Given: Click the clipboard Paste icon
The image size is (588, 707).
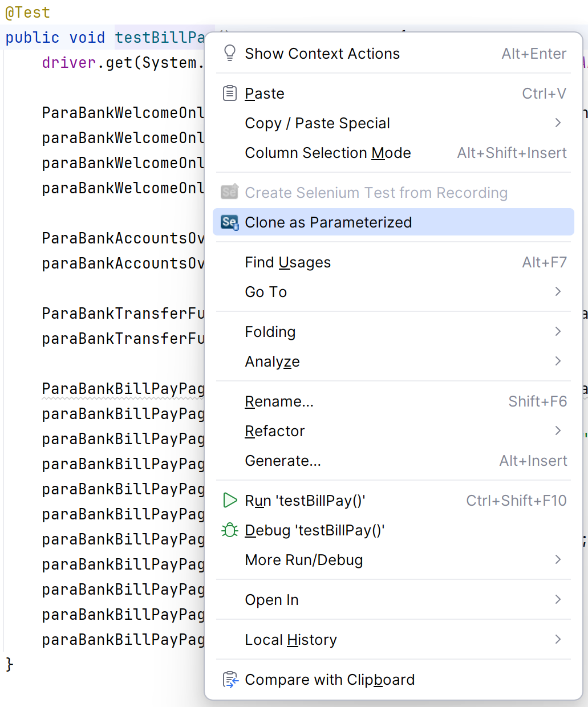Looking at the screenshot, I should (229, 93).
